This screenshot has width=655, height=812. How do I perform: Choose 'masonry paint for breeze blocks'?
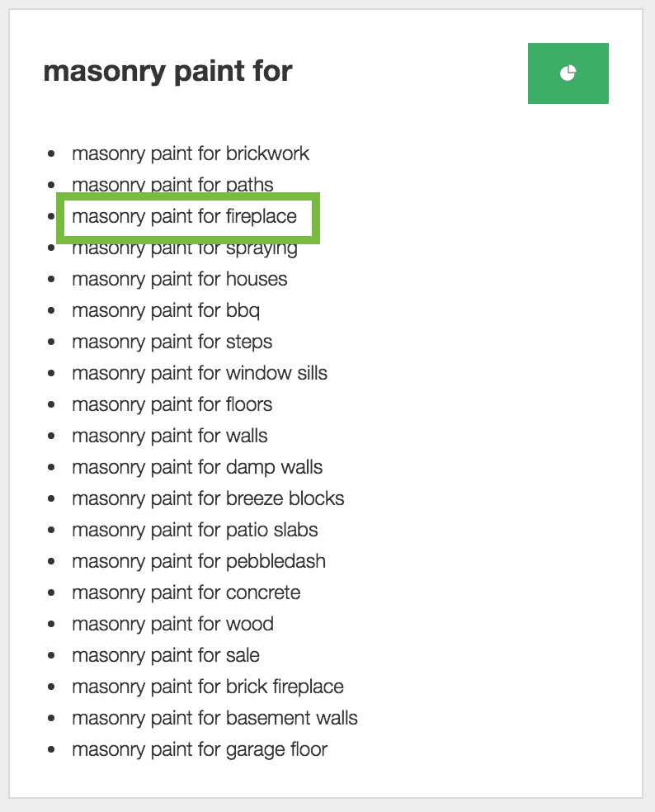coord(208,498)
